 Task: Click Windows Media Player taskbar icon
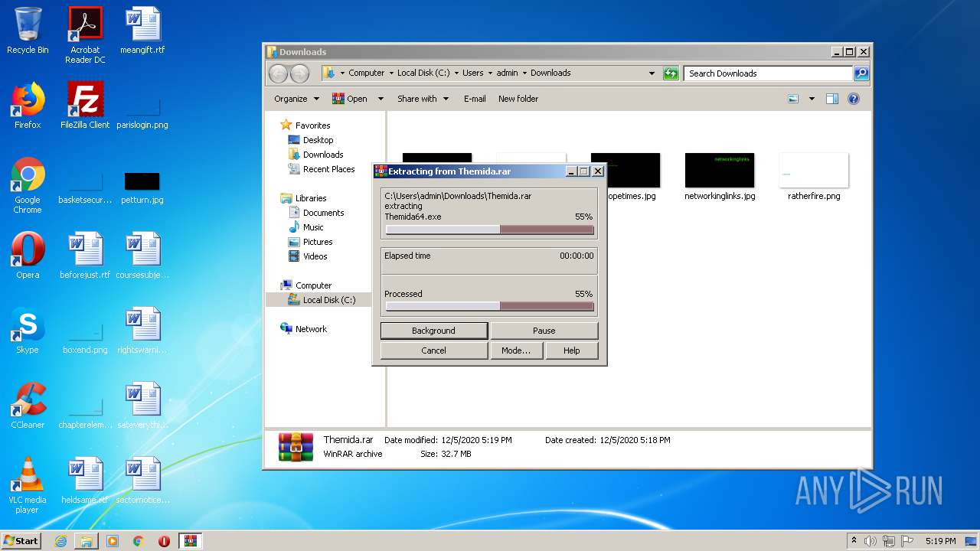click(x=113, y=541)
